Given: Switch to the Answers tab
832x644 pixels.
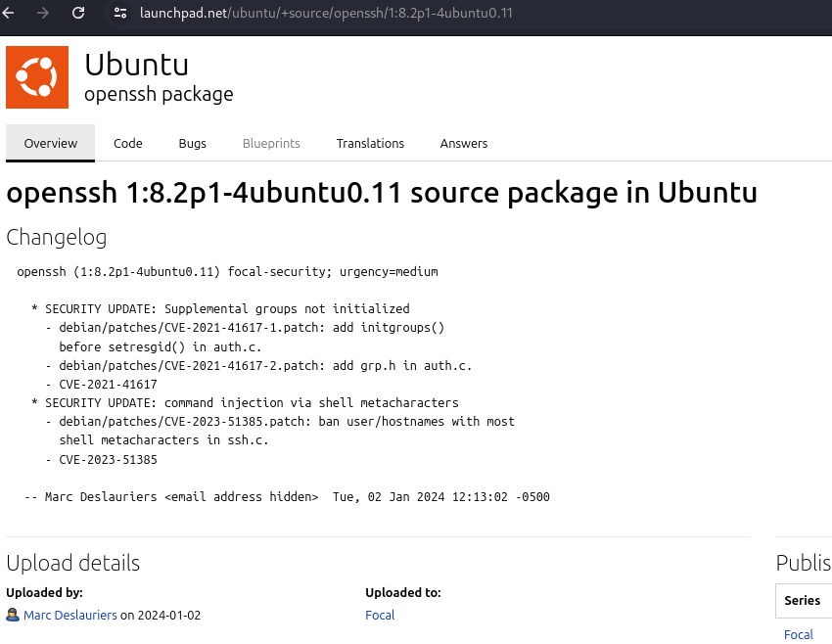Looking at the screenshot, I should click(x=464, y=143).
